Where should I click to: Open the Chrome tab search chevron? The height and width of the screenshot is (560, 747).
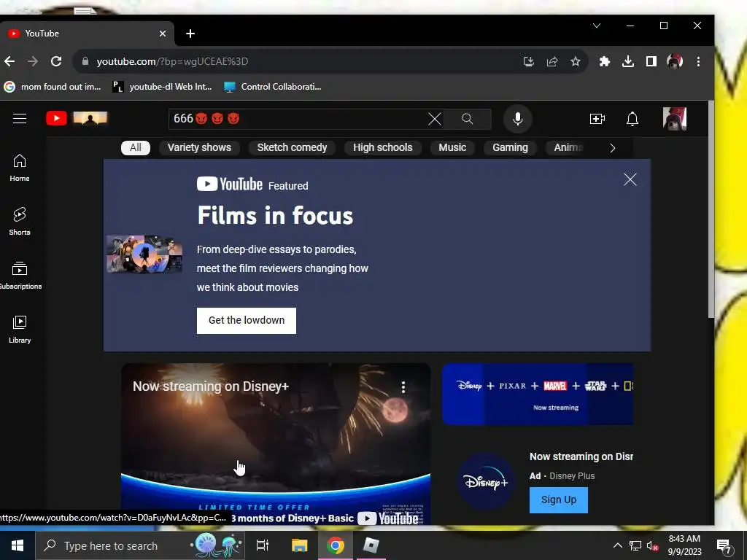pyautogui.click(x=597, y=26)
